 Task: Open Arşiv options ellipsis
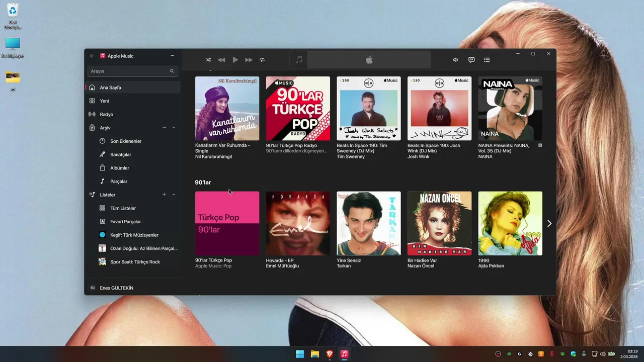point(164,128)
